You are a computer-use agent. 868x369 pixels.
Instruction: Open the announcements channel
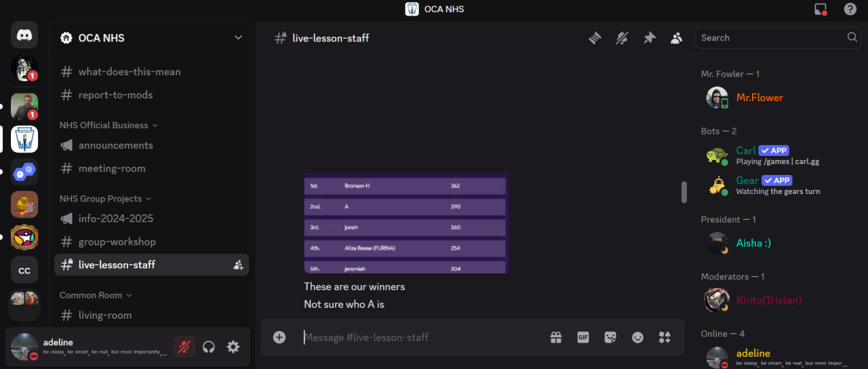[x=115, y=145]
